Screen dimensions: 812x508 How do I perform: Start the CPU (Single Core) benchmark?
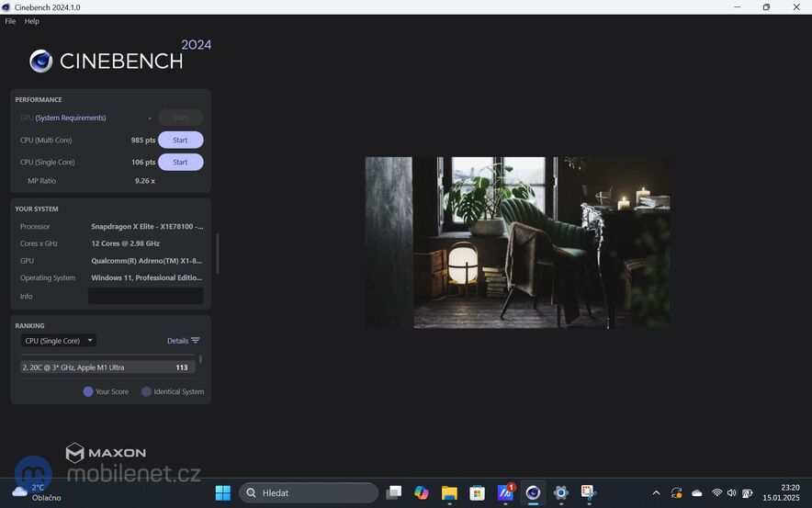(180, 163)
